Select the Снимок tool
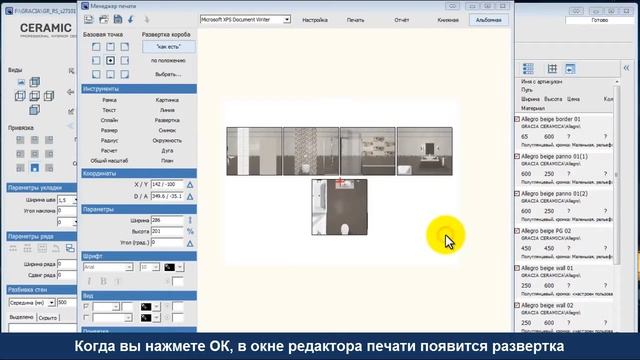Image resolution: width=640 pixels, height=360 pixels. (167, 131)
